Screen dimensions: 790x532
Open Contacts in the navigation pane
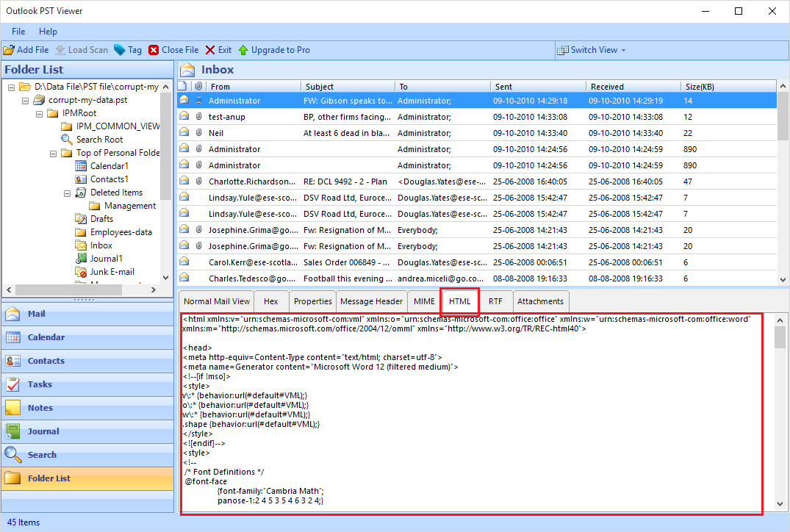click(87, 361)
